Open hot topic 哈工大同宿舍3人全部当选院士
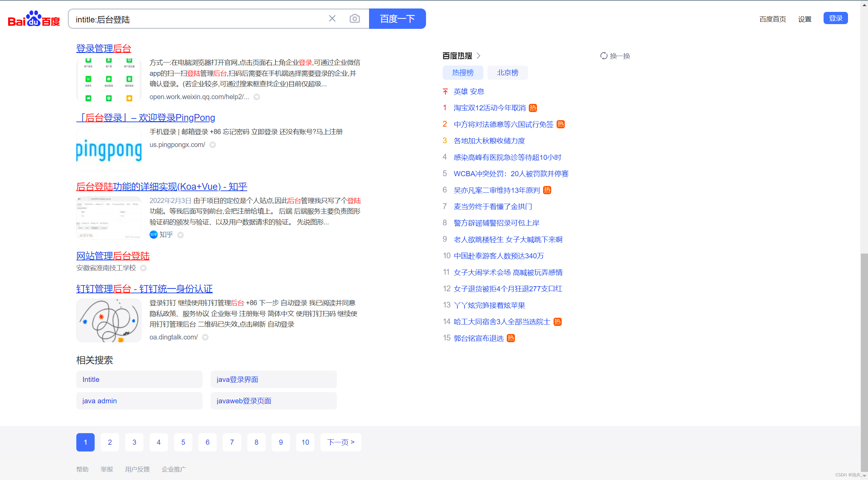This screenshot has height=480, width=868. click(x=502, y=321)
